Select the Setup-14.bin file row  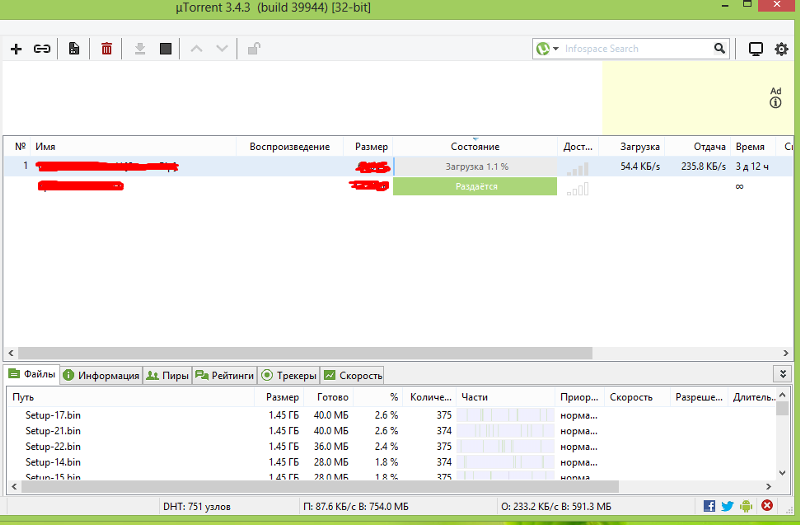[x=391, y=462]
